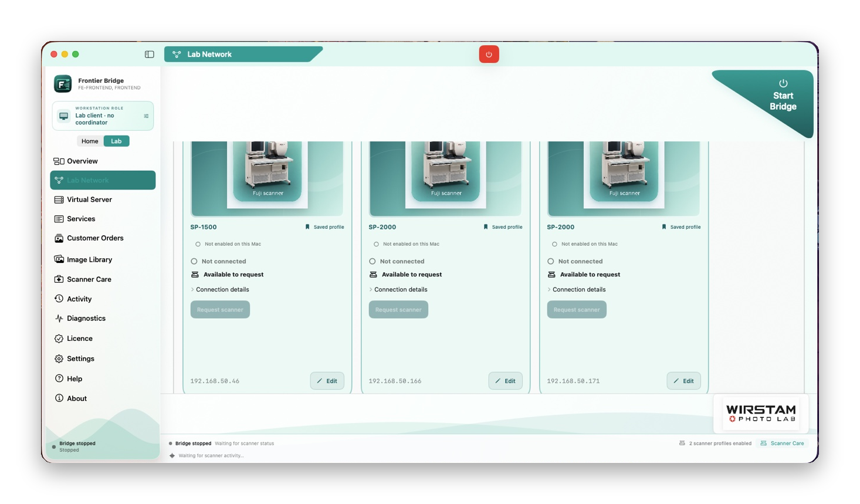Edit the scanner profile at 192.168.50.166
Viewport: 860px width, 504px height.
[x=506, y=381]
